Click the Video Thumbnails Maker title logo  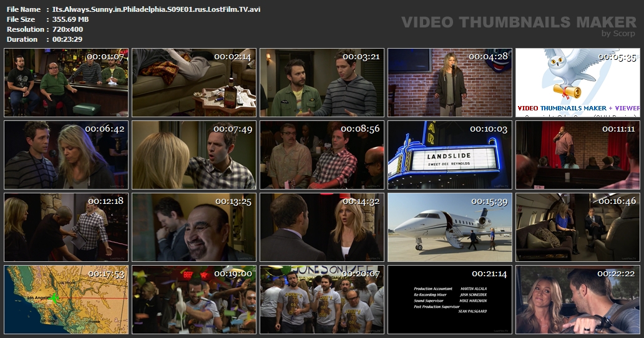[519, 23]
